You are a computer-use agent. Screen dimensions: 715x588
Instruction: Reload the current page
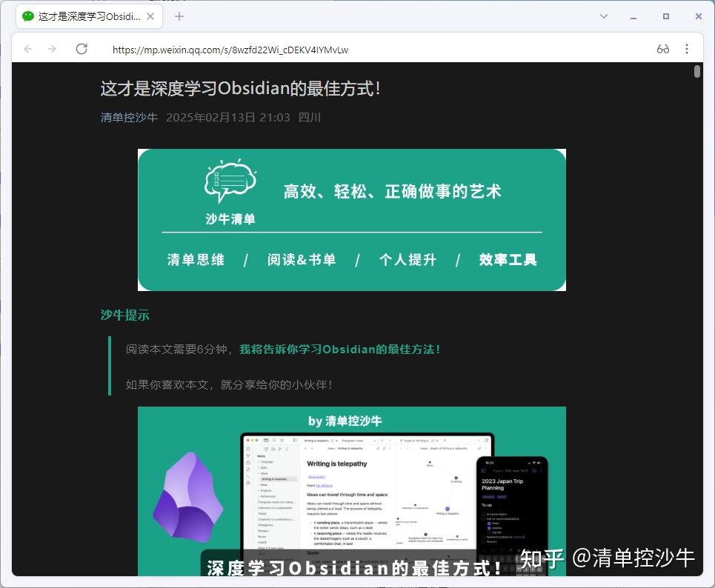pyautogui.click(x=82, y=49)
